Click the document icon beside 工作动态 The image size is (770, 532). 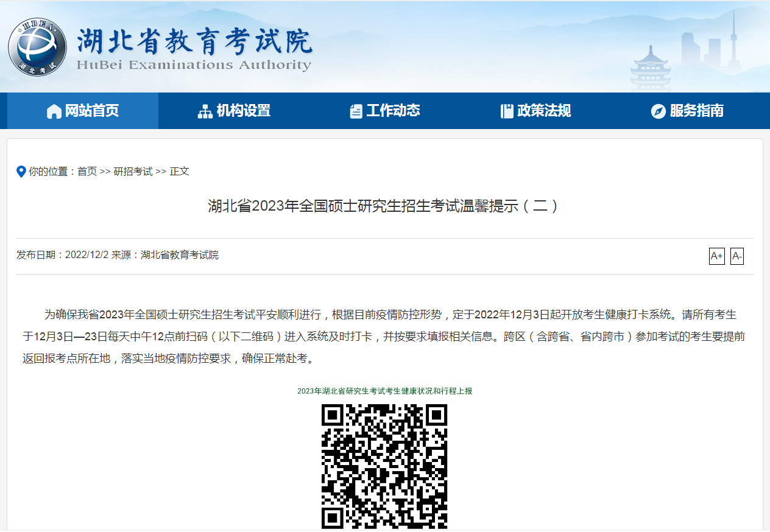pyautogui.click(x=356, y=111)
